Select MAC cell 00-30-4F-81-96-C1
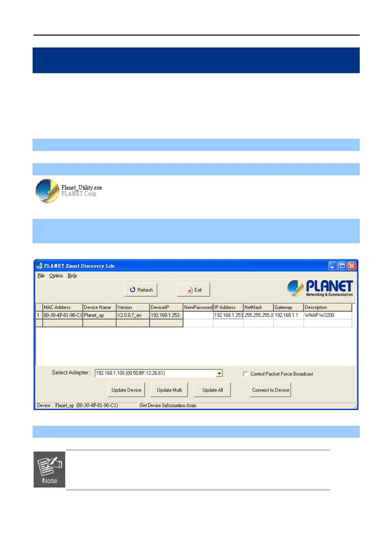The height and width of the screenshot is (555, 392). pos(63,315)
